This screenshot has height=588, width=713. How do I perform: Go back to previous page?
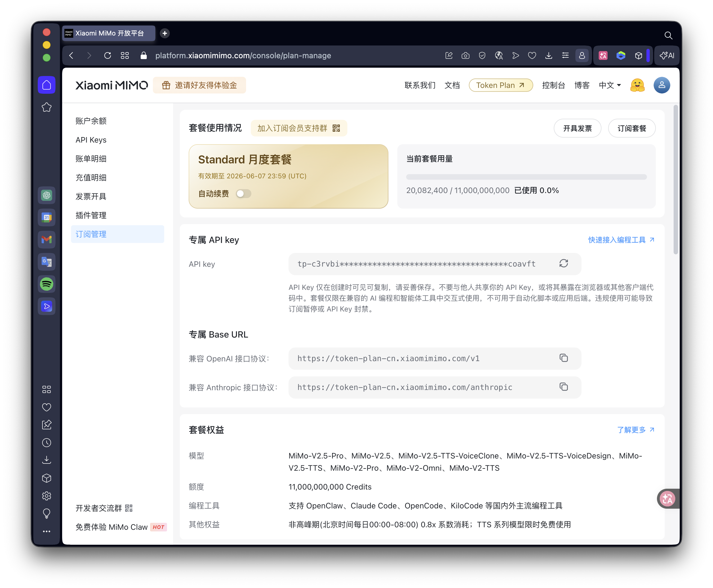pyautogui.click(x=71, y=55)
